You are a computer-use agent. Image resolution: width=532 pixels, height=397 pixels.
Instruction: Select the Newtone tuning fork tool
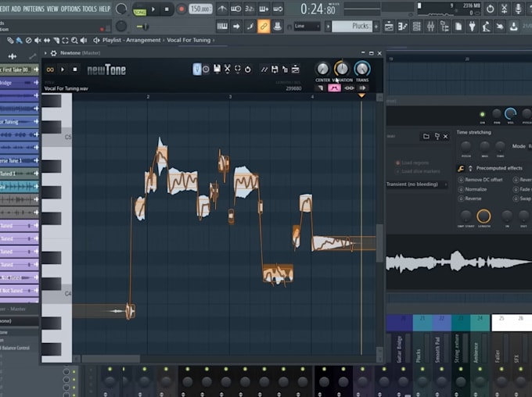point(197,69)
